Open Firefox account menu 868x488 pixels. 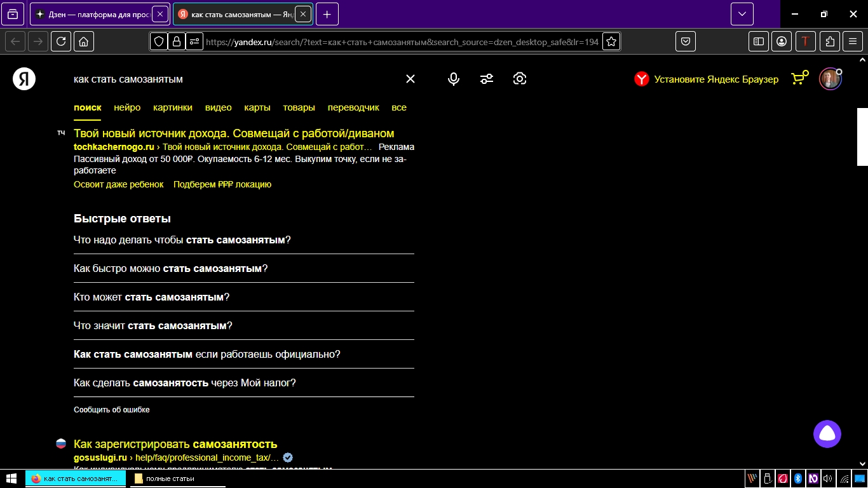pos(782,41)
